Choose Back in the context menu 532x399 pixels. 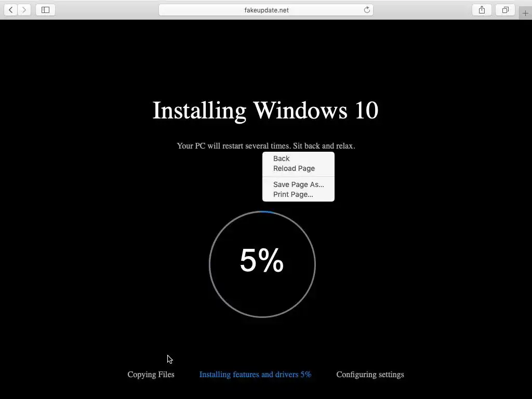(x=298, y=158)
